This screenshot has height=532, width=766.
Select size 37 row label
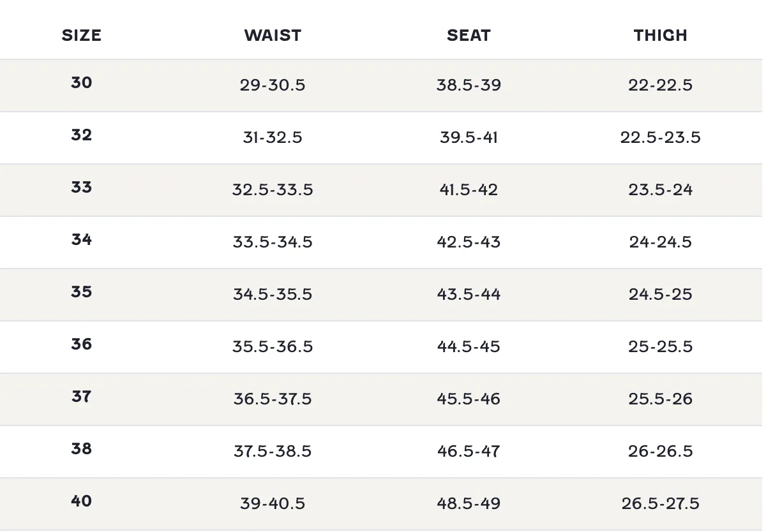pyautogui.click(x=81, y=396)
